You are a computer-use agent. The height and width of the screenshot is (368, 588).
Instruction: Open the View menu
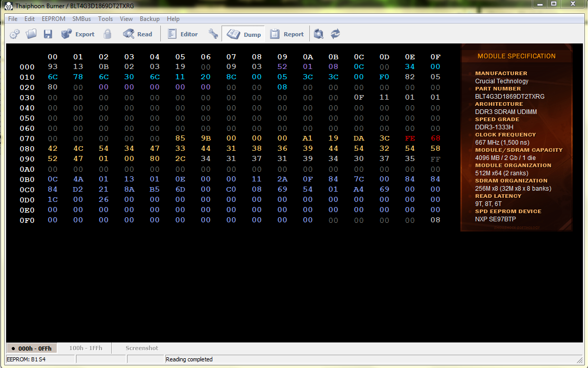pyautogui.click(x=126, y=19)
